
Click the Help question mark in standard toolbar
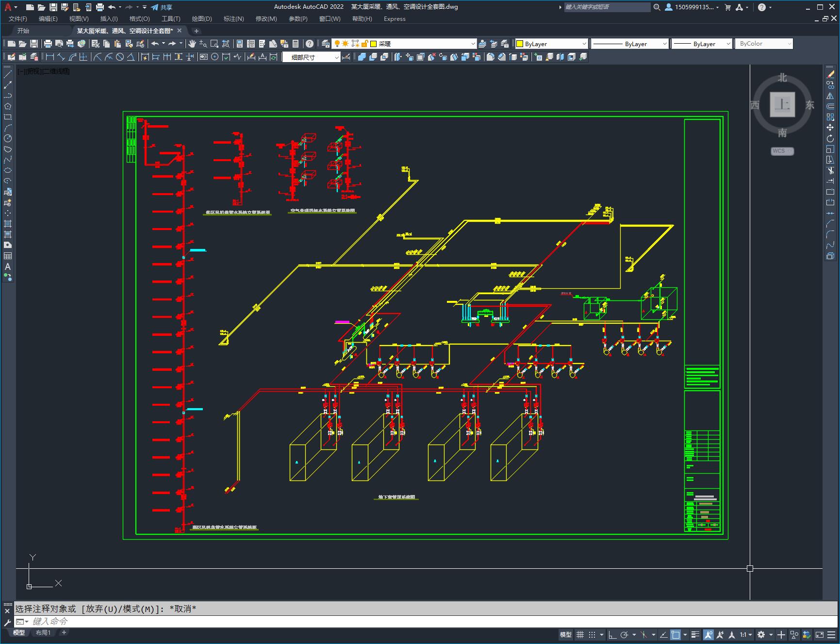click(310, 44)
